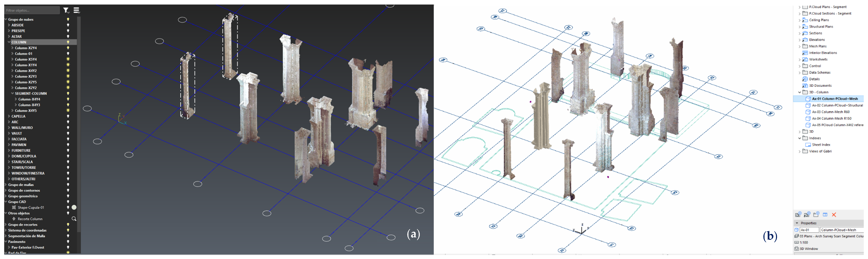Open the filter options funnel icon
The width and height of the screenshot is (868, 259).
[x=66, y=11]
